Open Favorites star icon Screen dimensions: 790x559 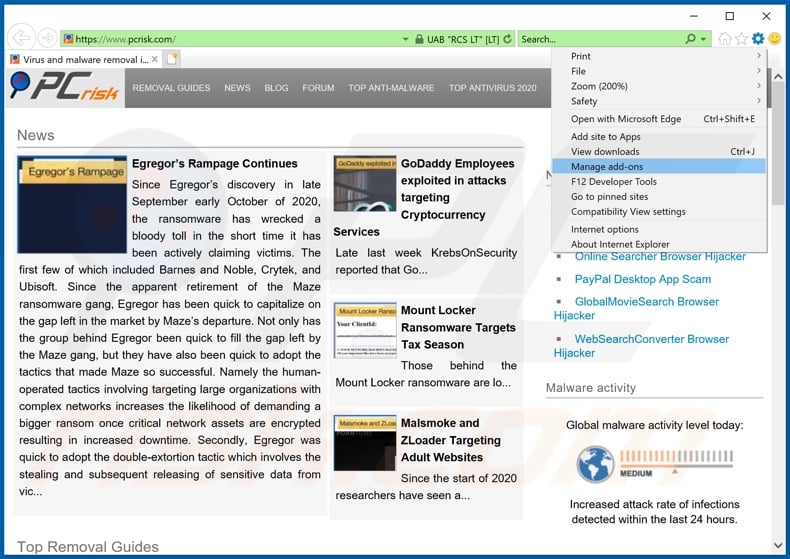[742, 39]
